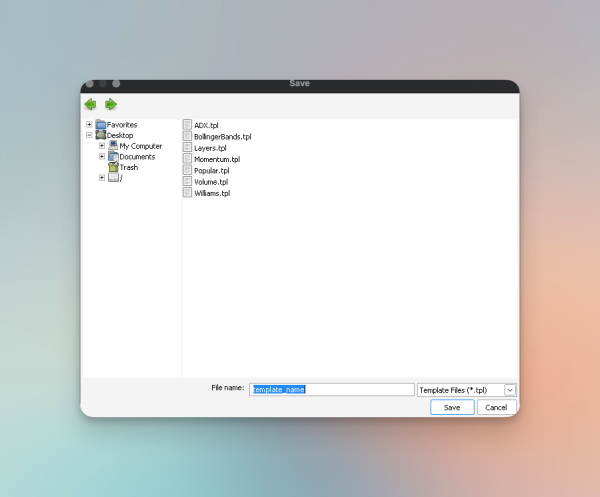
Task: Expand the Favorites tree node
Action: tap(89, 125)
